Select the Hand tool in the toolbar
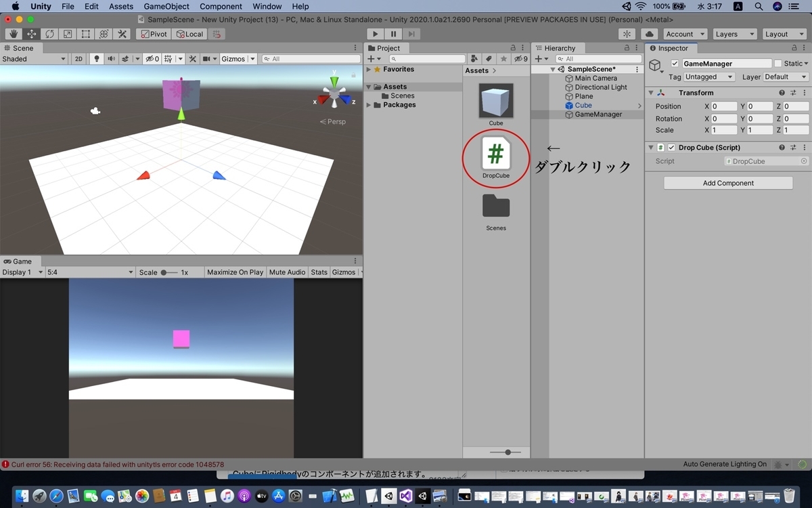This screenshot has width=812, height=508. [13, 34]
